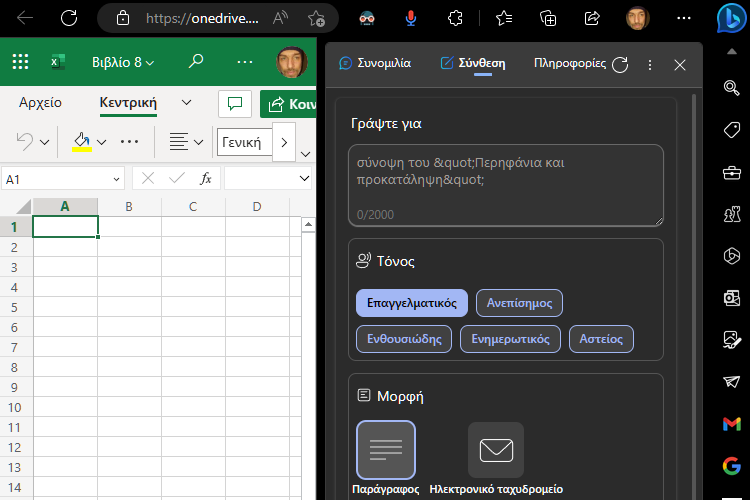Expand the formula bar chevron
Image resolution: width=750 pixels, height=500 pixels.
pyautogui.click(x=304, y=178)
